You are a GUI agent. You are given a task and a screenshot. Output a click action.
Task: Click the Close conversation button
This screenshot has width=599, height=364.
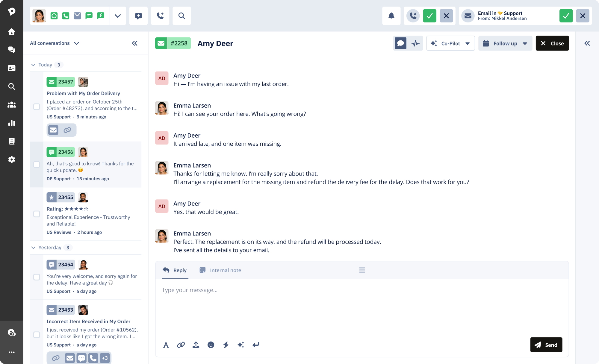pyautogui.click(x=552, y=43)
